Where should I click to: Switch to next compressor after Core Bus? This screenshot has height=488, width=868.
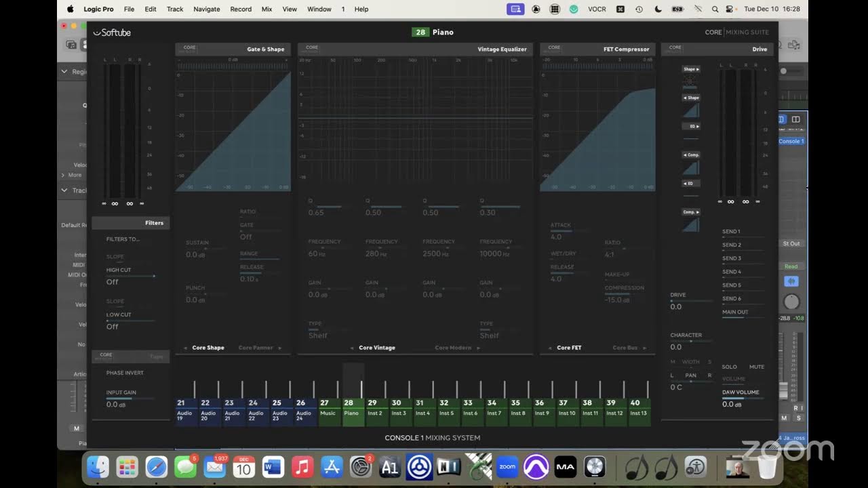644,348
